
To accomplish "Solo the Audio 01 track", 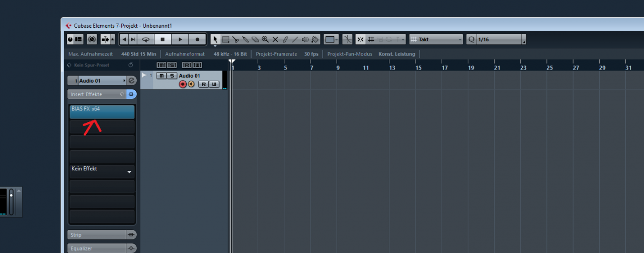I will click(172, 76).
